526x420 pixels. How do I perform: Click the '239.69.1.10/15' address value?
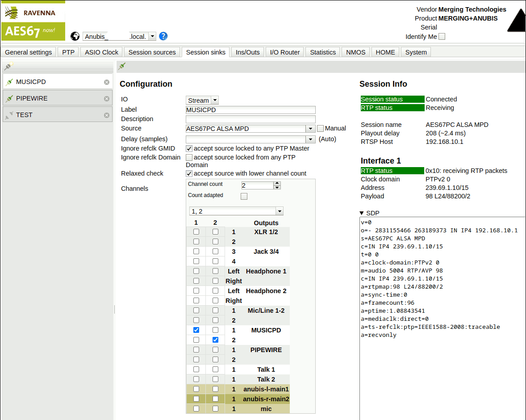coord(447,188)
